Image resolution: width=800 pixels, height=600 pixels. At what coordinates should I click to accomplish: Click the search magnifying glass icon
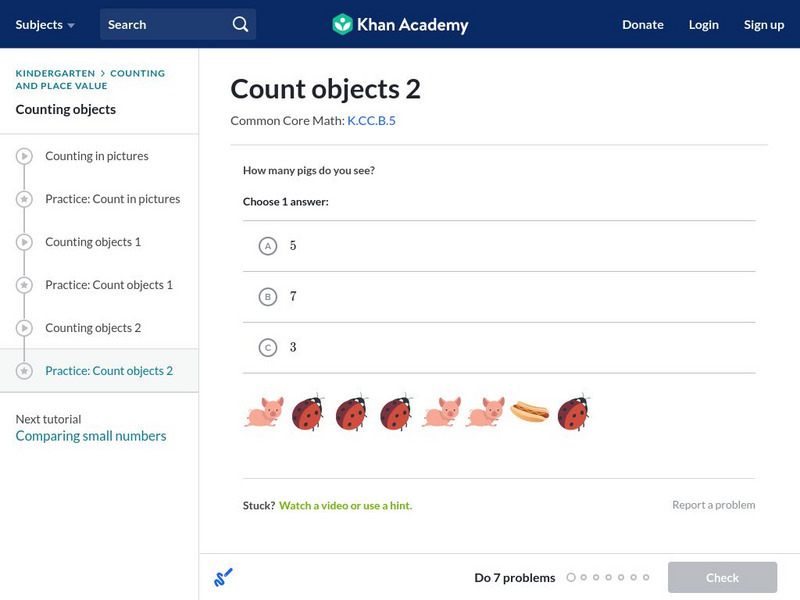point(240,24)
